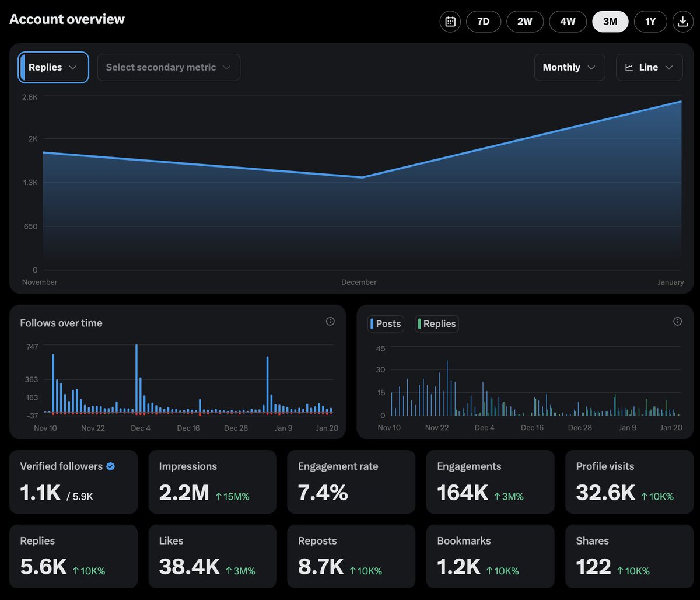The image size is (700, 600).
Task: Open the Replies primary metric dropdown
Action: coord(54,67)
